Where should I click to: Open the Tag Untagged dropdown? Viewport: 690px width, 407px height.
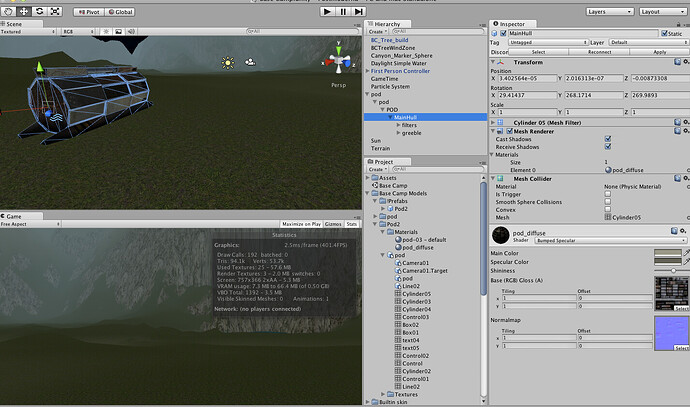[548, 42]
